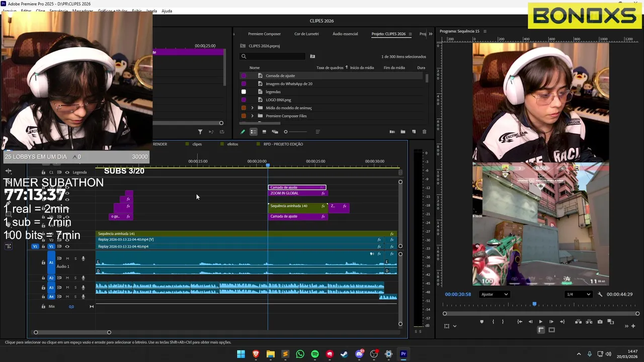Sort by Nome column header
644x362 pixels.
coord(255,67)
